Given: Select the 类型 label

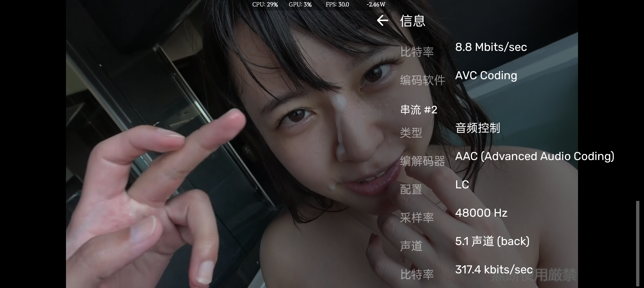Looking at the screenshot, I should 411,132.
